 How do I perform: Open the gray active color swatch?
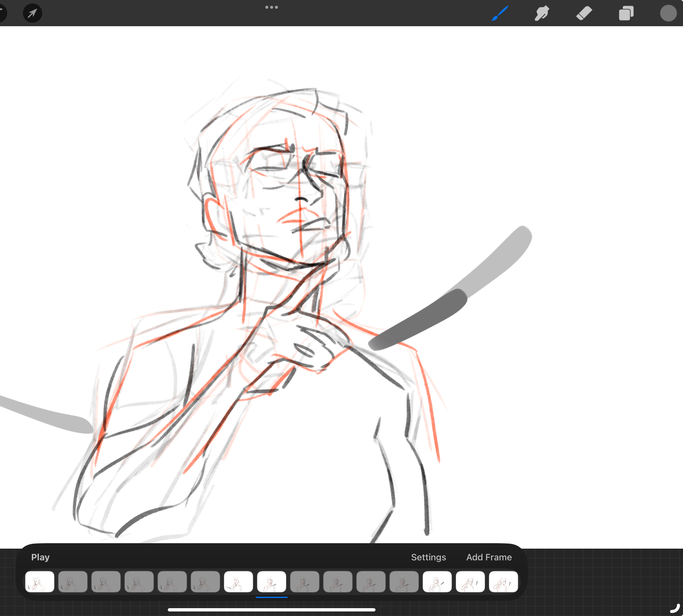tap(668, 13)
